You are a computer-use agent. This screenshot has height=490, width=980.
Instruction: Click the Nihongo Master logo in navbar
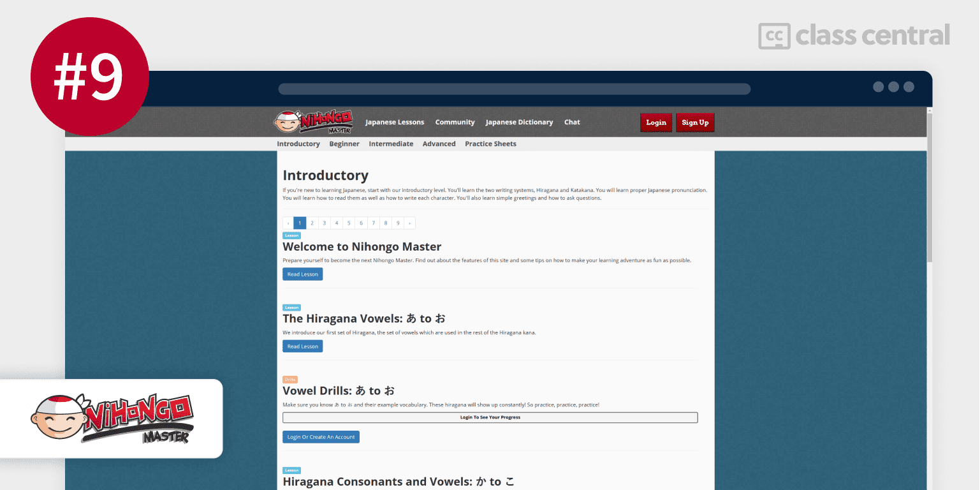point(314,122)
